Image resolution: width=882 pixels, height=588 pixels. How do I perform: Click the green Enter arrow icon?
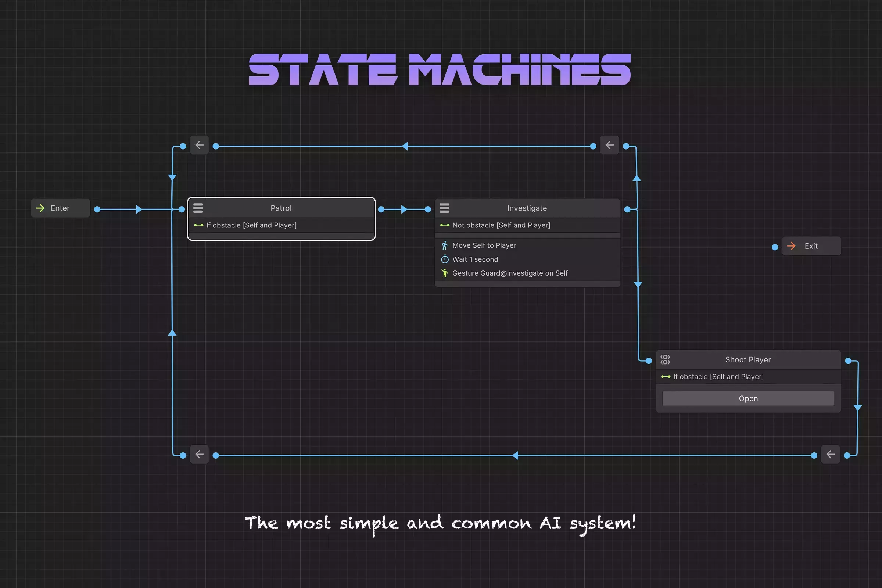click(x=40, y=208)
